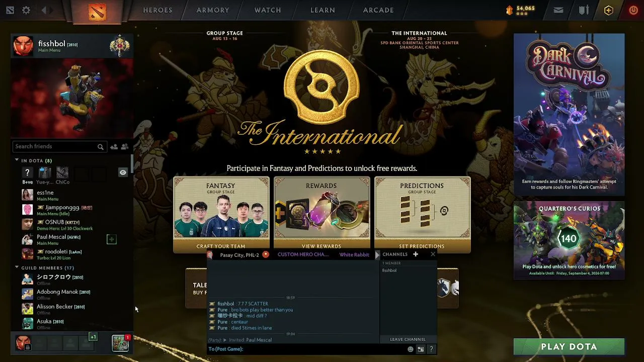
Task: Invite Paul Mescal with the green plus
Action: 112,239
